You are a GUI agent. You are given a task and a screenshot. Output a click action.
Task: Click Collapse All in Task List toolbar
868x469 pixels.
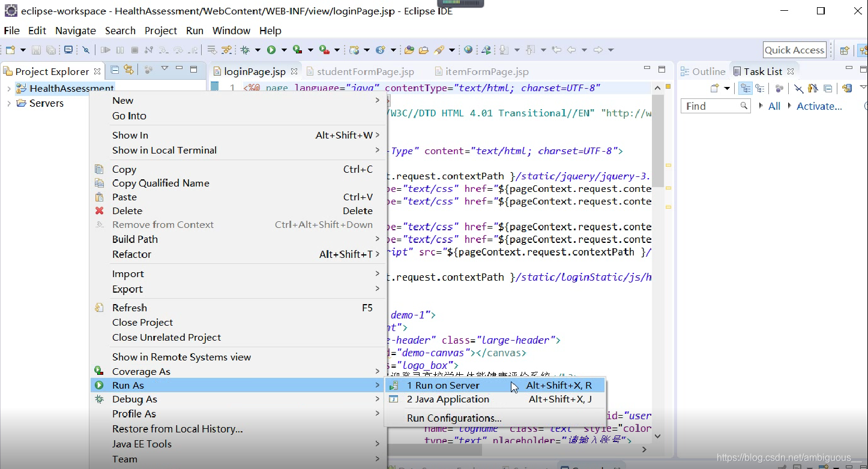(x=827, y=88)
